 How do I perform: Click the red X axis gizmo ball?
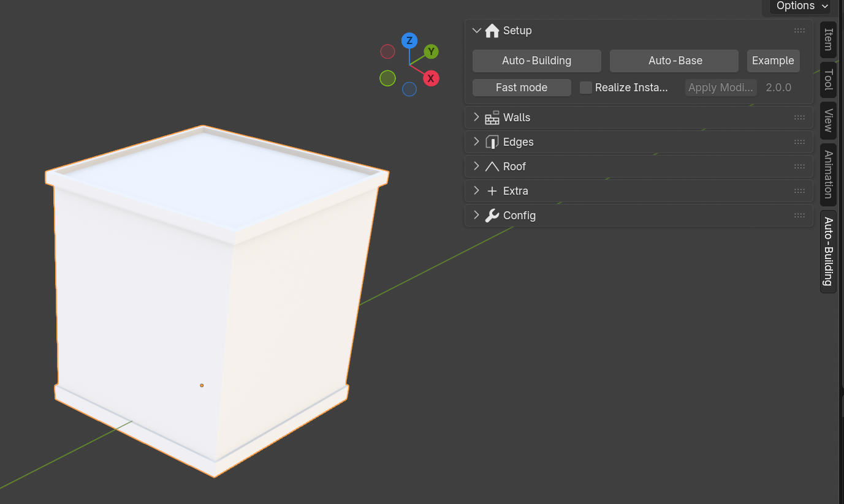pos(431,78)
